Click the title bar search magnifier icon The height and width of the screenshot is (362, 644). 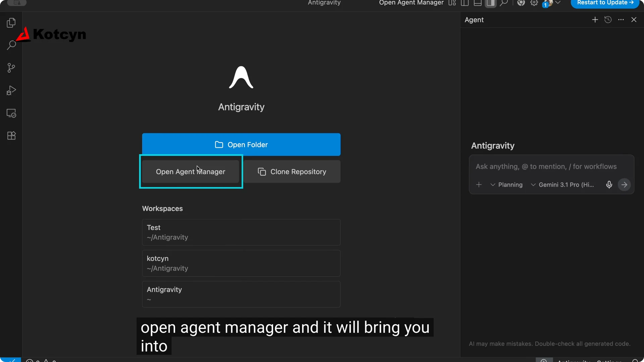point(503,3)
